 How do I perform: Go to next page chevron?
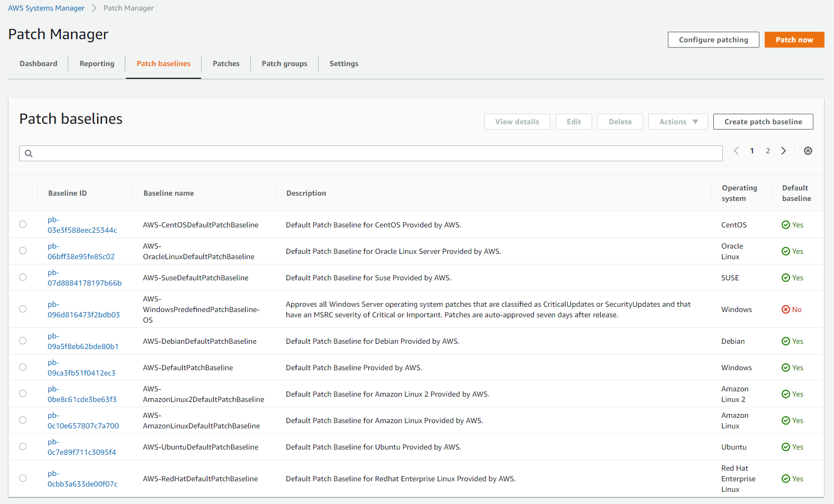(x=784, y=151)
